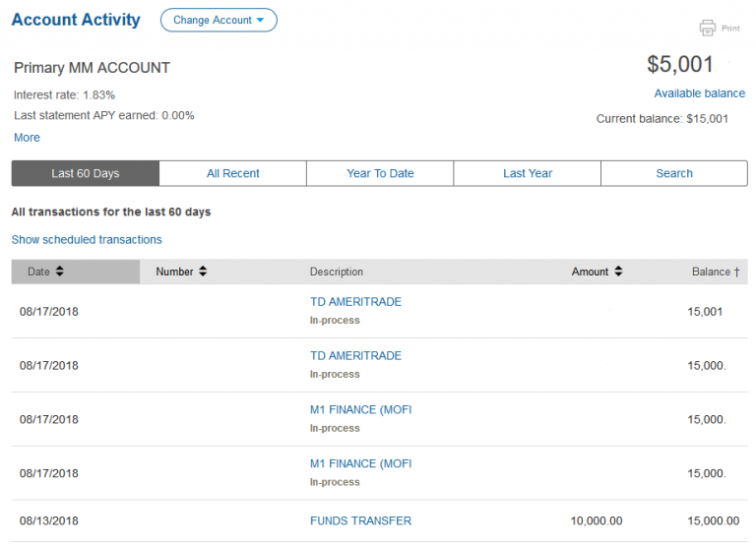756x546 pixels.
Task: Open the Last Year tab
Action: [528, 173]
